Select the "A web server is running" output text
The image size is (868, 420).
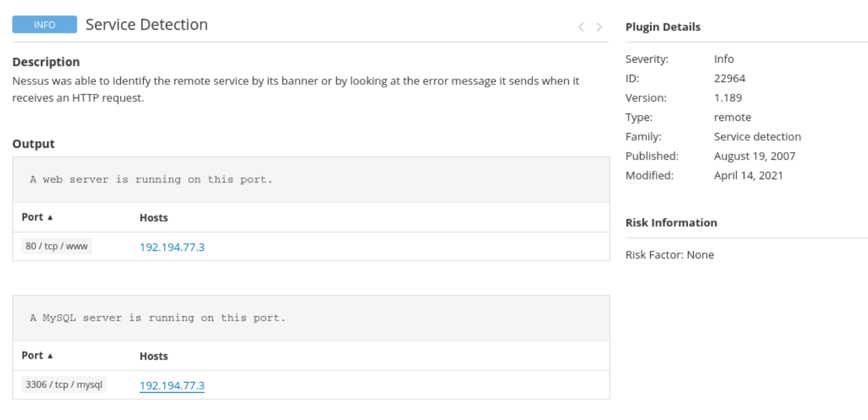pos(151,180)
